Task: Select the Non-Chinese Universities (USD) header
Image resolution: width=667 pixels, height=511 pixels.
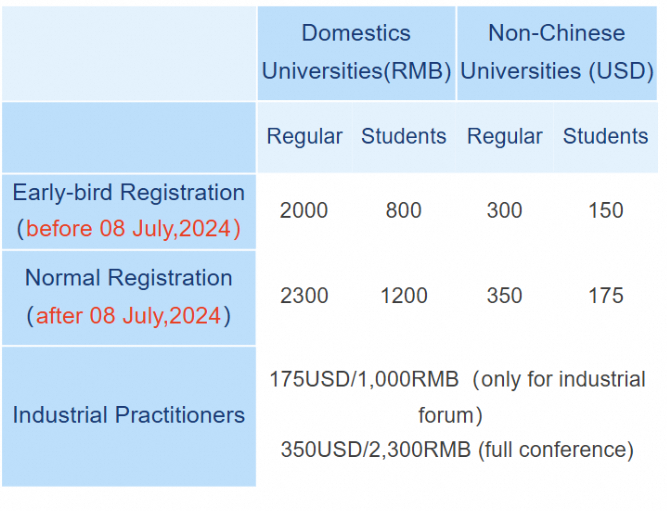Action: tap(556, 52)
